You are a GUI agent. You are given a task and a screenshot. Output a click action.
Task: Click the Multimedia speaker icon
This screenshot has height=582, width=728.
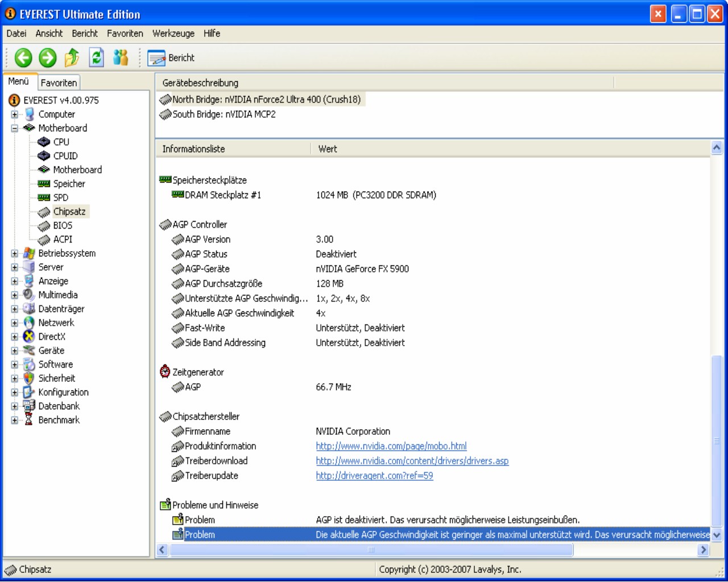(29, 295)
